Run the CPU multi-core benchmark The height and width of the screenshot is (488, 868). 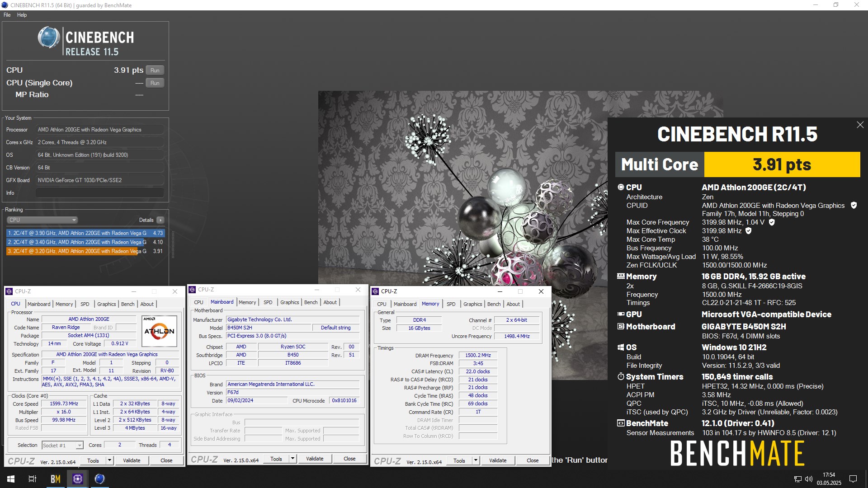pos(155,70)
